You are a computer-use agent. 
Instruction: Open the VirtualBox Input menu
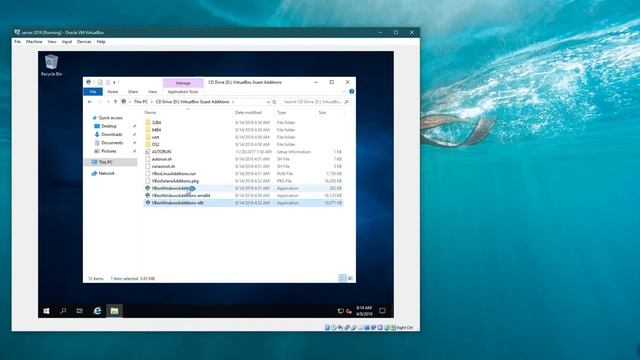click(x=67, y=42)
